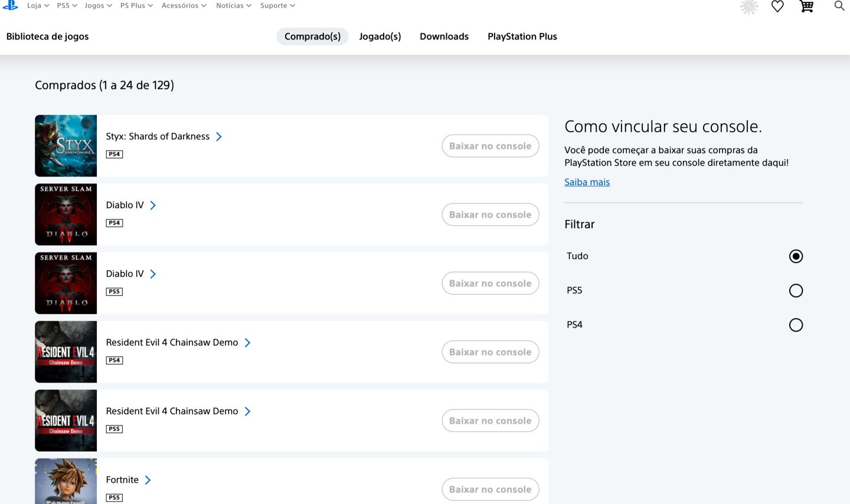Click Baixar no console for Diablo IV PS4

click(491, 215)
